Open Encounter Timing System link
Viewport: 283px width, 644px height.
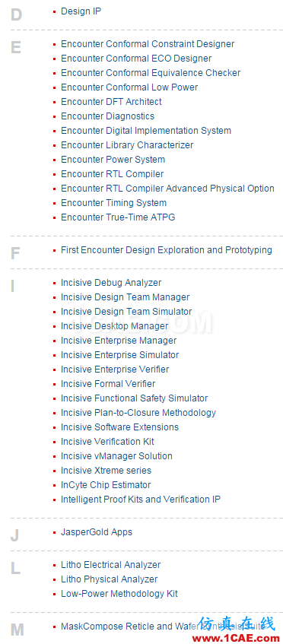tap(114, 203)
